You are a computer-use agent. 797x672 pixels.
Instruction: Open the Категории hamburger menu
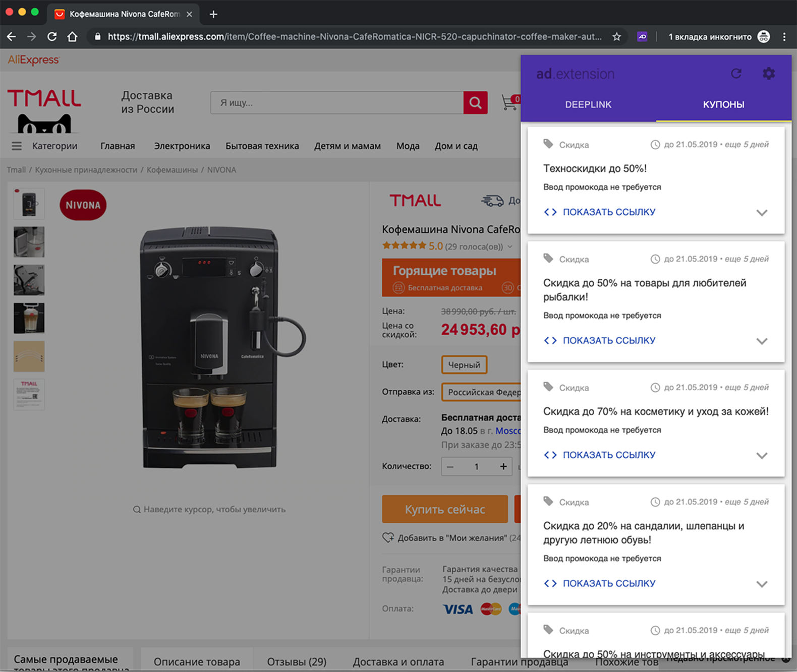tap(17, 146)
